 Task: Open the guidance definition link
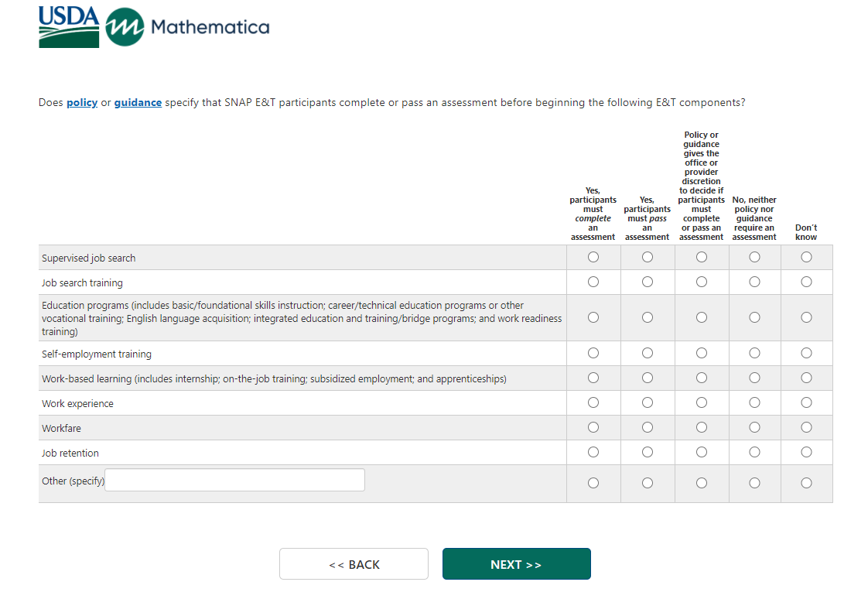138,102
